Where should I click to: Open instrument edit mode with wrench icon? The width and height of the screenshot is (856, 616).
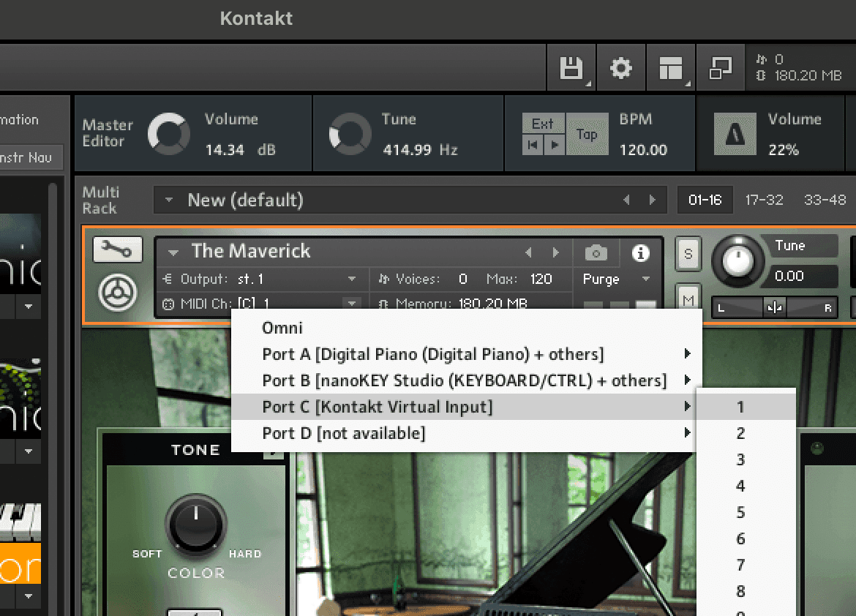point(117,251)
